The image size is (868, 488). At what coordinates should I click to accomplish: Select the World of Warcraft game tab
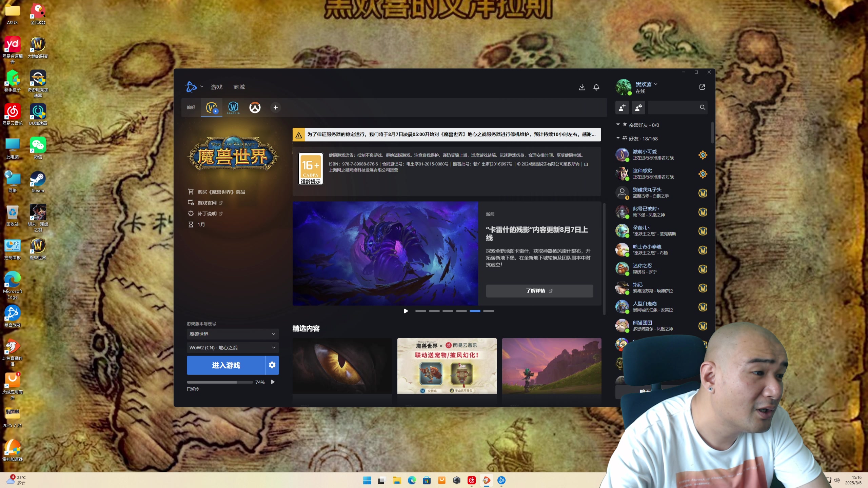point(212,107)
